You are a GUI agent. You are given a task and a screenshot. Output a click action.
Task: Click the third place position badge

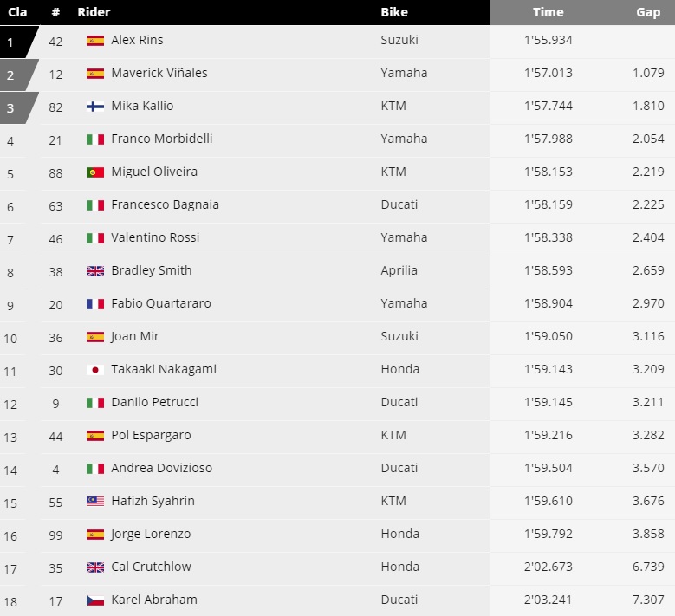[16, 107]
